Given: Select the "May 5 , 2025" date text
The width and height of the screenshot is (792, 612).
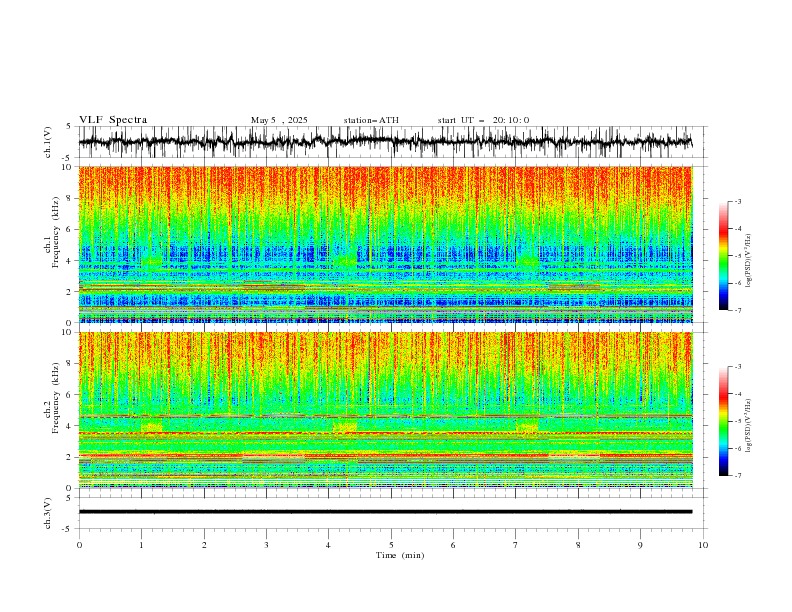Looking at the screenshot, I should (279, 120).
